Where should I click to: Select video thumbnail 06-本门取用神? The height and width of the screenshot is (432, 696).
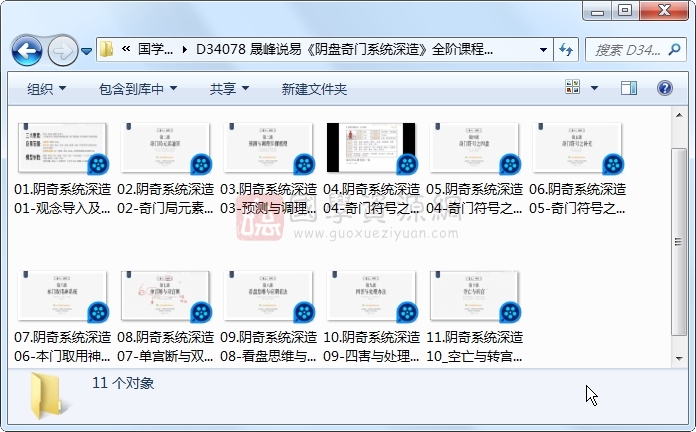point(63,296)
